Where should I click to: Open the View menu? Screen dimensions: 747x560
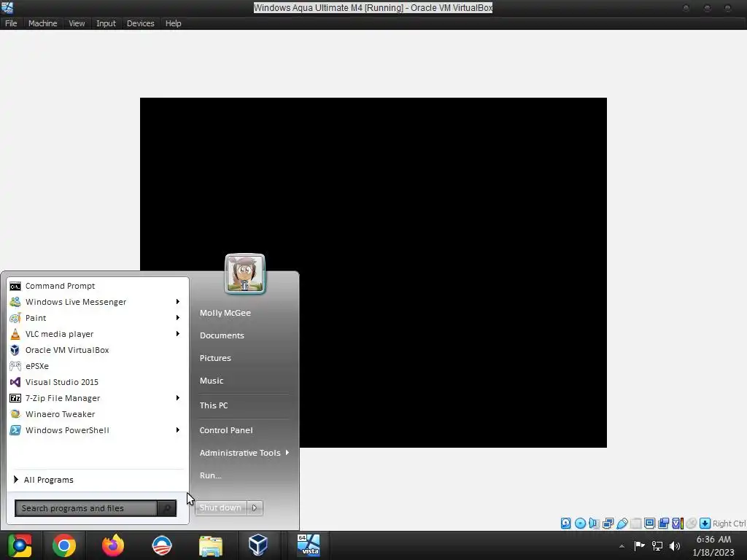click(76, 23)
